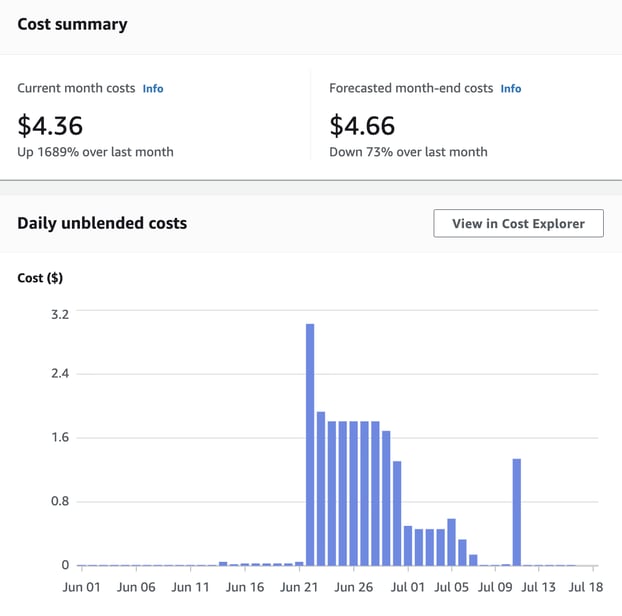
Task: Click the Jun 11 x-axis label
Action: coord(190,587)
